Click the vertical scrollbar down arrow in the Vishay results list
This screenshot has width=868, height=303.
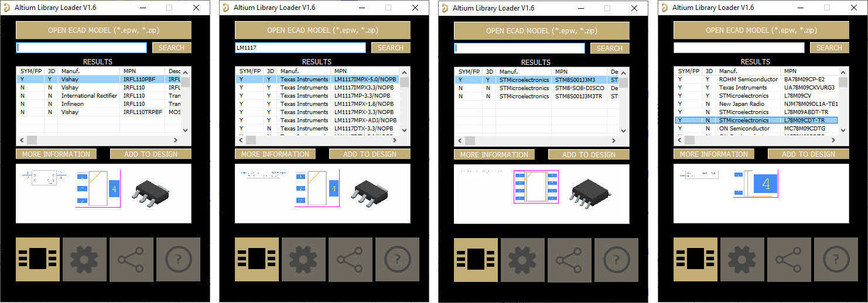pyautogui.click(x=186, y=130)
